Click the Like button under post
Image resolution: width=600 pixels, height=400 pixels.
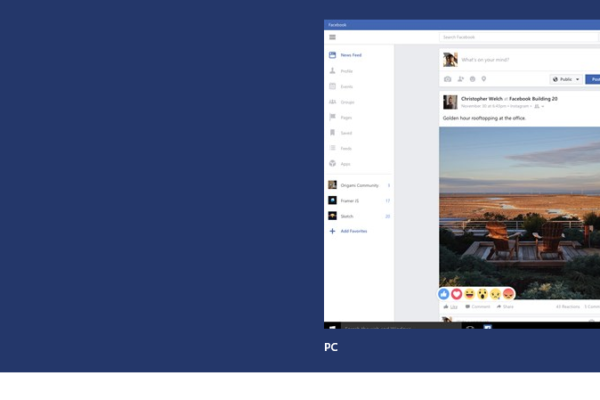click(x=450, y=307)
